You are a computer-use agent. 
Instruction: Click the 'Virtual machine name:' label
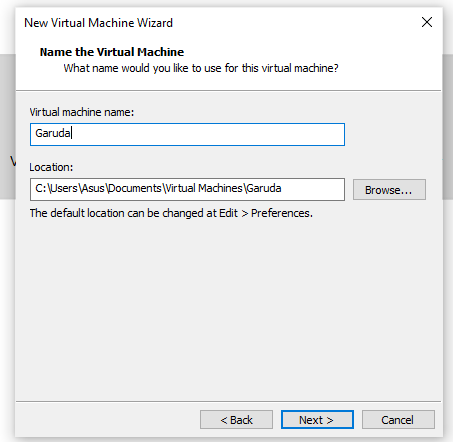pyautogui.click(x=82, y=112)
